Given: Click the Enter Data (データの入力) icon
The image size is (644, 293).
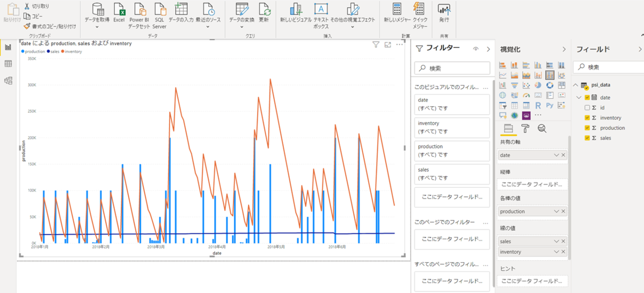Looking at the screenshot, I should [x=181, y=9].
